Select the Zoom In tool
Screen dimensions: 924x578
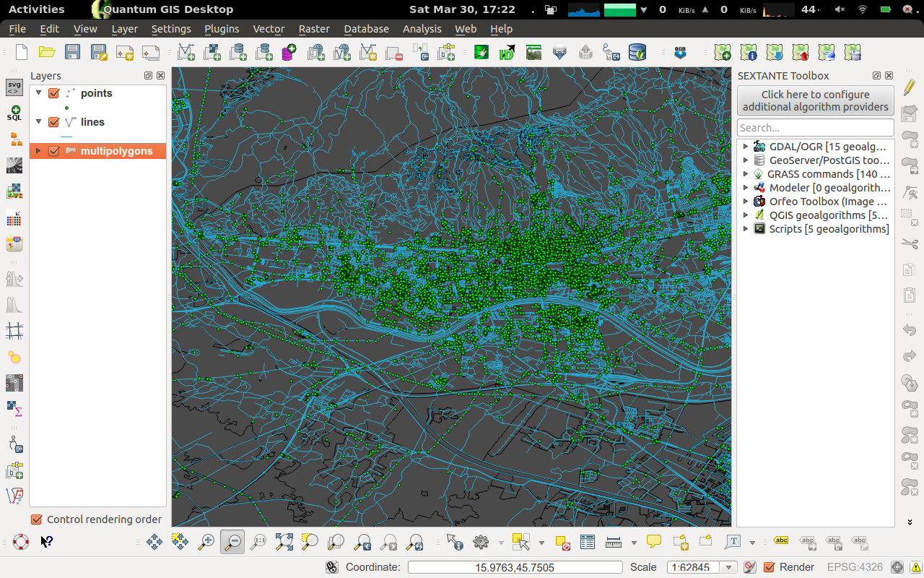[x=206, y=542]
